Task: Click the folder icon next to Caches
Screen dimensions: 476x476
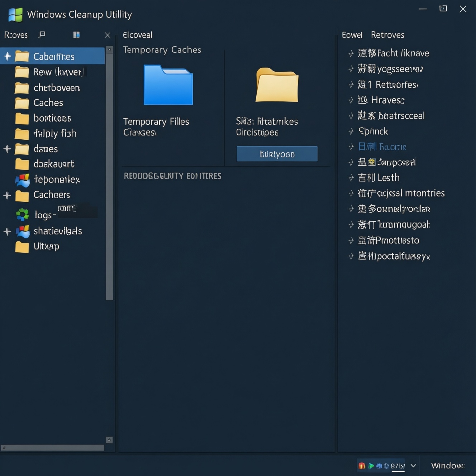Action: click(22, 103)
